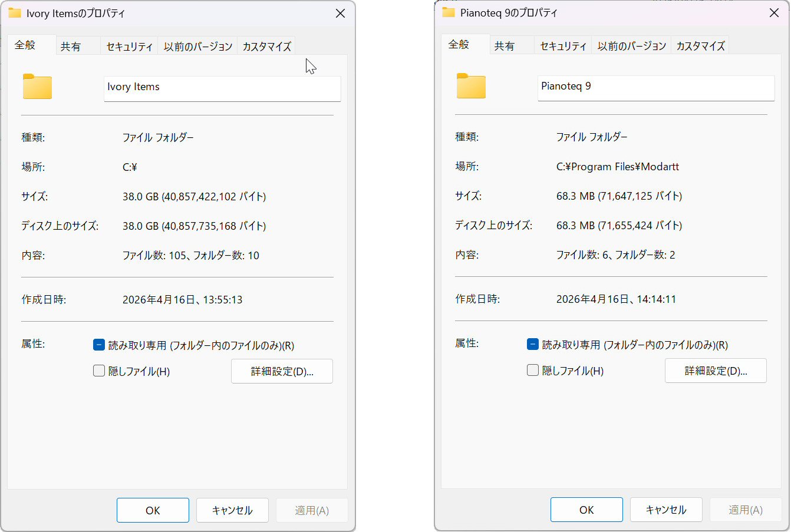The height and width of the screenshot is (532, 791).
Task: Open 以前のバージョン tab in Pianoteq 9 properties
Action: click(631, 46)
